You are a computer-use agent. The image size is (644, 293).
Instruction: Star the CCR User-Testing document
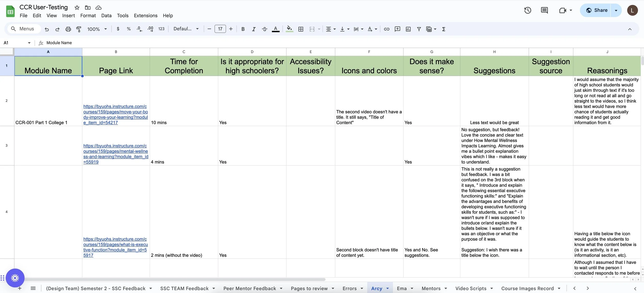(x=77, y=7)
